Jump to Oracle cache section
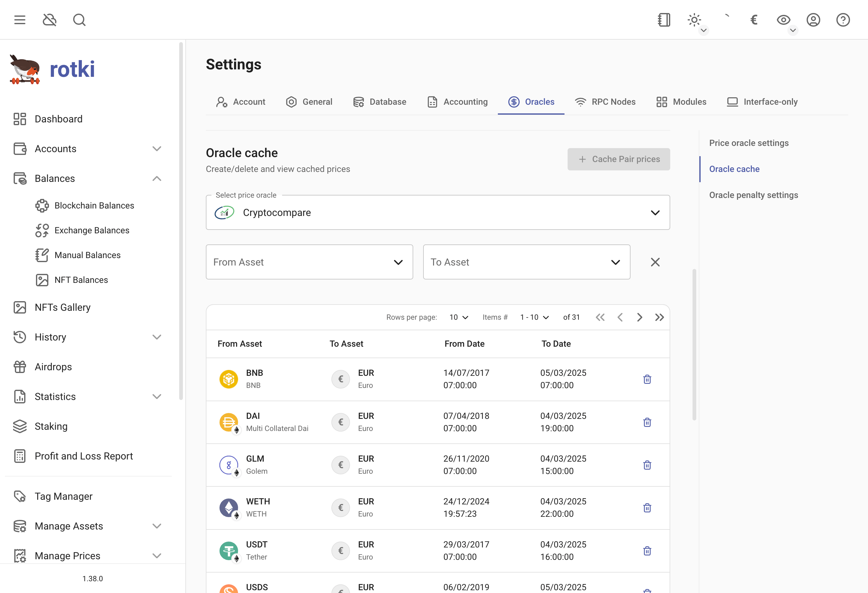 734,169
